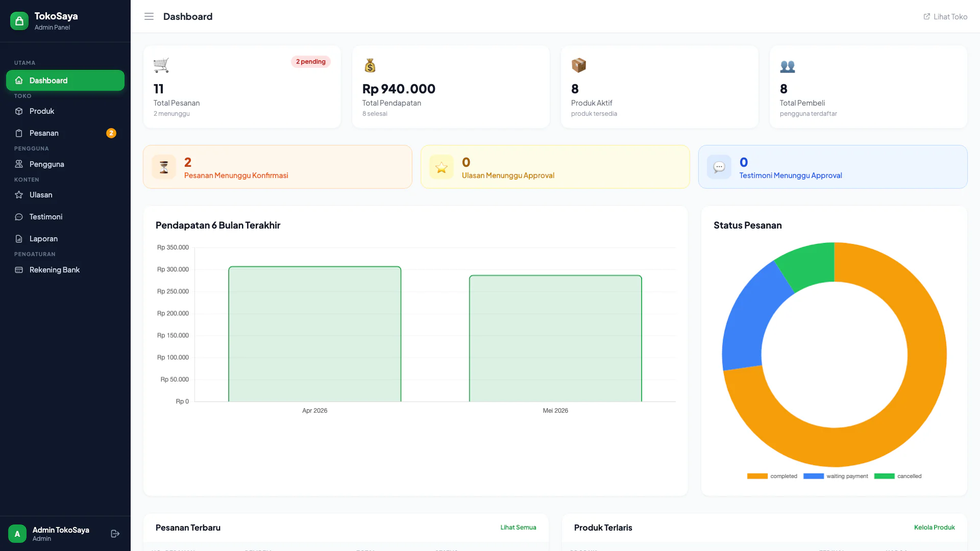Screen dimensions: 980x551
Task: Click the Admin TokoSaya user name
Action: coord(61,530)
